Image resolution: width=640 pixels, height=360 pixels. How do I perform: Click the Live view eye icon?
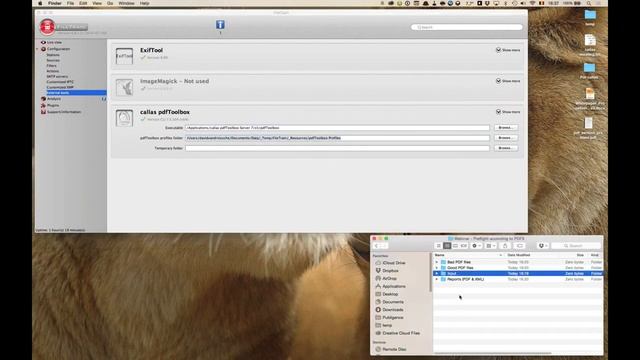tap(43, 42)
